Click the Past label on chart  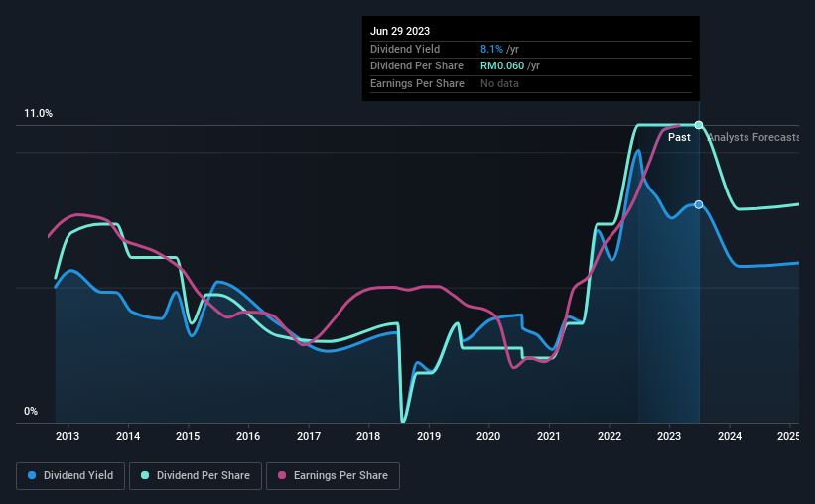(x=679, y=137)
